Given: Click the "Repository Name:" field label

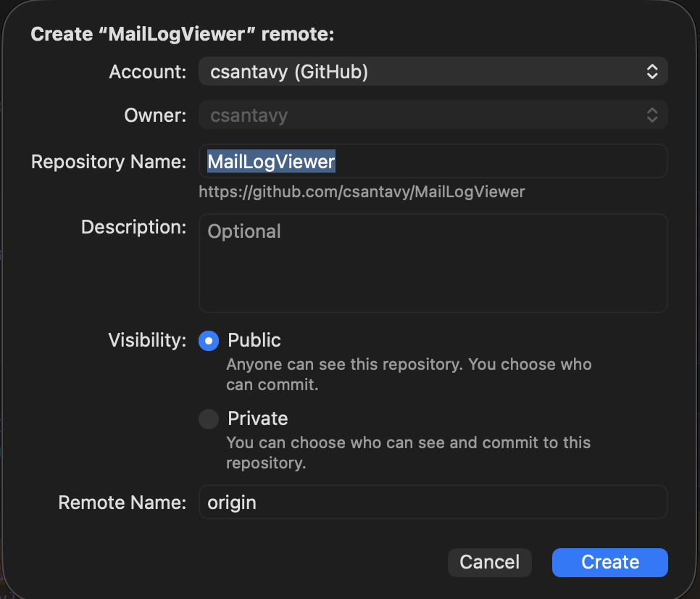Looking at the screenshot, I should click(x=109, y=162).
